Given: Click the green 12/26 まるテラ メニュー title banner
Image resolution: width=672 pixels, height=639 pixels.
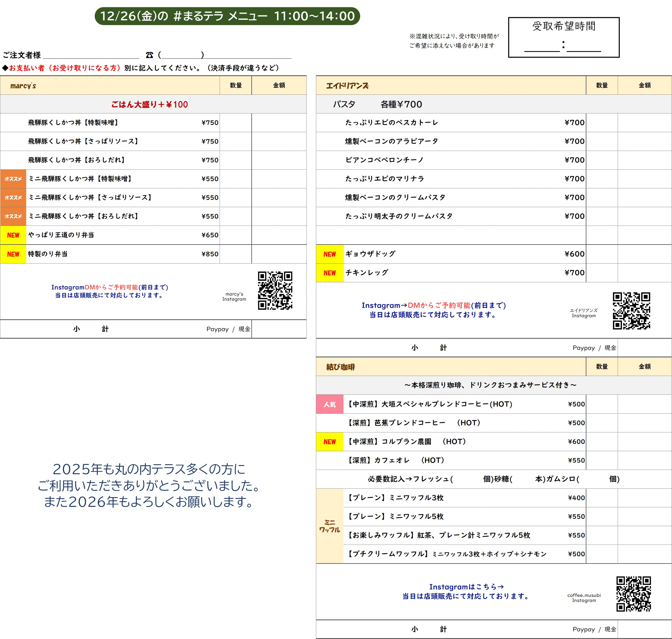Looking at the screenshot, I should (227, 16).
